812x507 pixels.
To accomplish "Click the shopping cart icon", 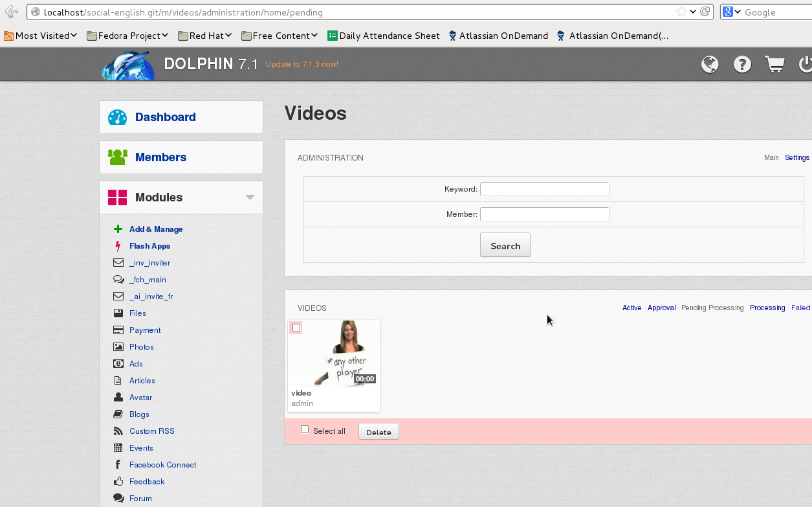I will point(774,64).
